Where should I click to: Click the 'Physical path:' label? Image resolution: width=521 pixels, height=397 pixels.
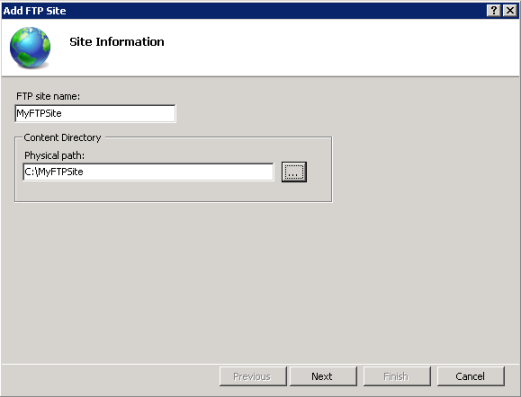click(x=54, y=155)
